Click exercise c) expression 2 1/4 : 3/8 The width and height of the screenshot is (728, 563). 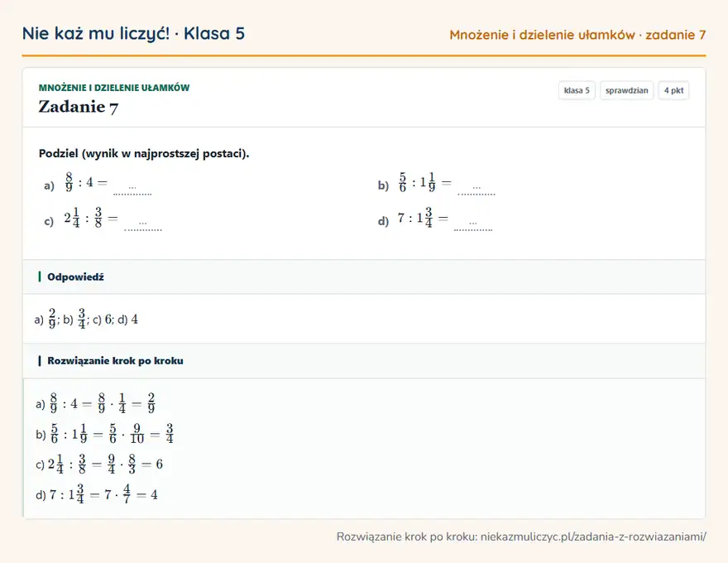tap(91, 218)
